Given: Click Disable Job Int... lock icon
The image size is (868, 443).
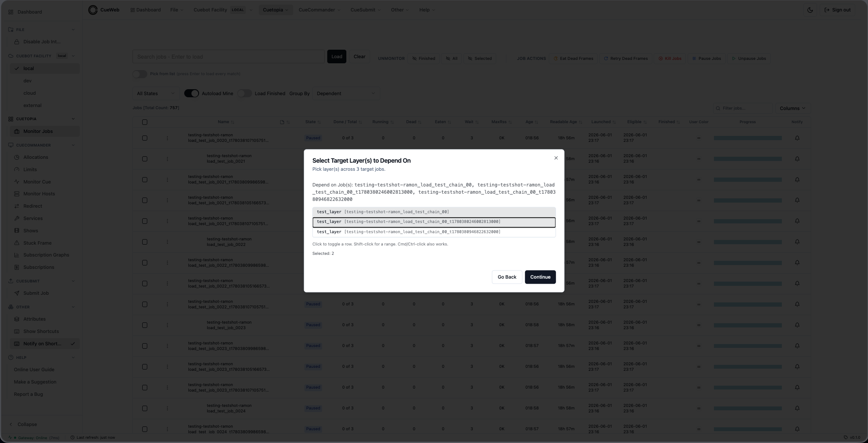Looking at the screenshot, I should [x=17, y=42].
